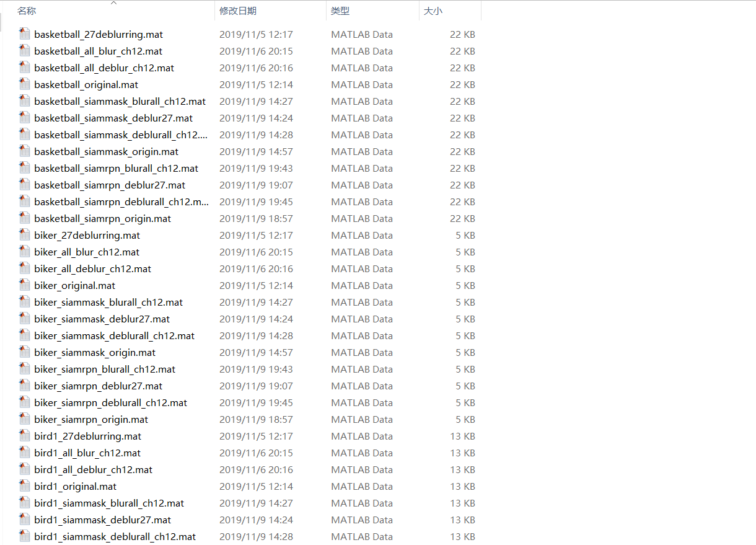The height and width of the screenshot is (545, 756).
Task: Click date 2019/11/9 18:57 of biker_siamrpn_origin.mat
Action: pos(256,419)
